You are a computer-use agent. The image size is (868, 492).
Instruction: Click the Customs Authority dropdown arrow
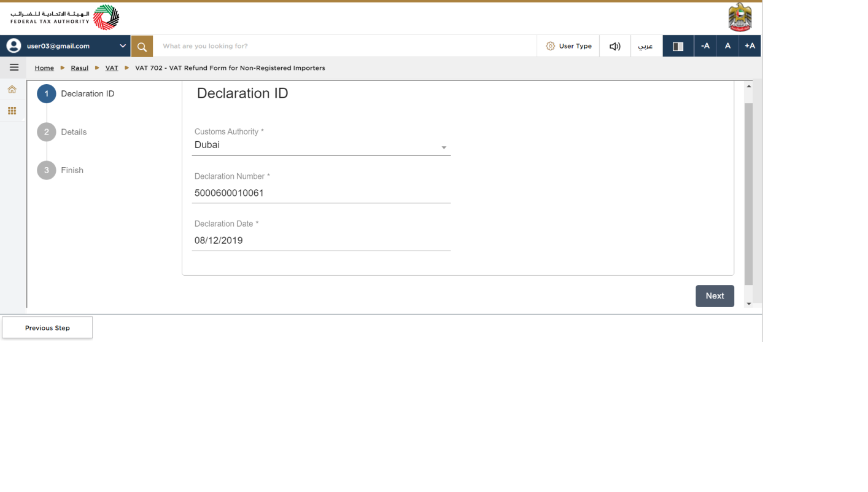click(444, 147)
